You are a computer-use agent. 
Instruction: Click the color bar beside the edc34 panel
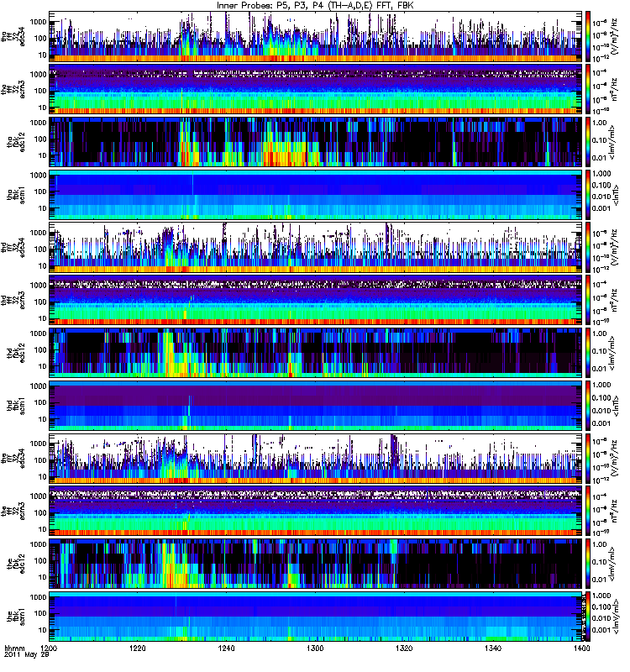click(x=587, y=459)
